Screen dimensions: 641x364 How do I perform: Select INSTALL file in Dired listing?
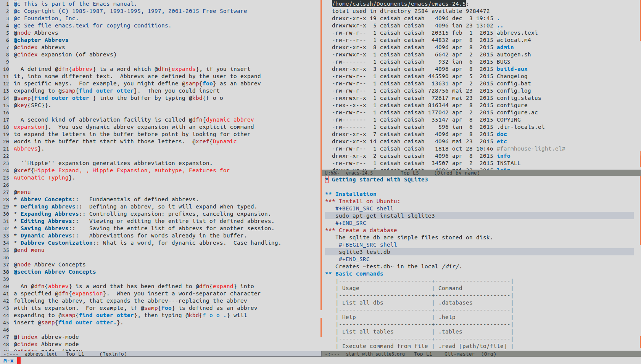509,163
